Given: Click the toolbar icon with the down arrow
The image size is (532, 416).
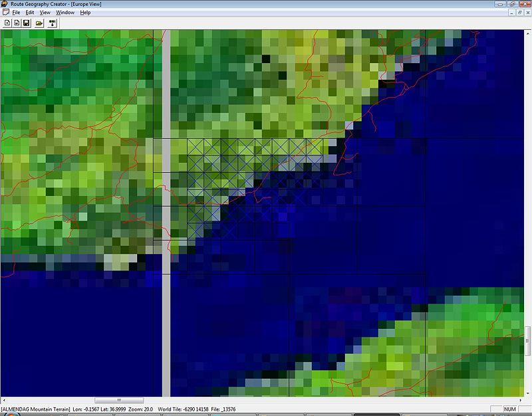Looking at the screenshot, I should point(53,23).
